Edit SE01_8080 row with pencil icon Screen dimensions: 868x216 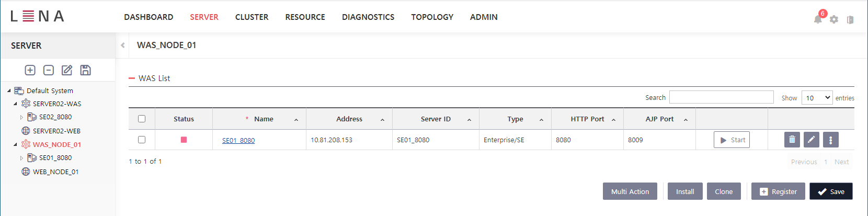(x=811, y=140)
